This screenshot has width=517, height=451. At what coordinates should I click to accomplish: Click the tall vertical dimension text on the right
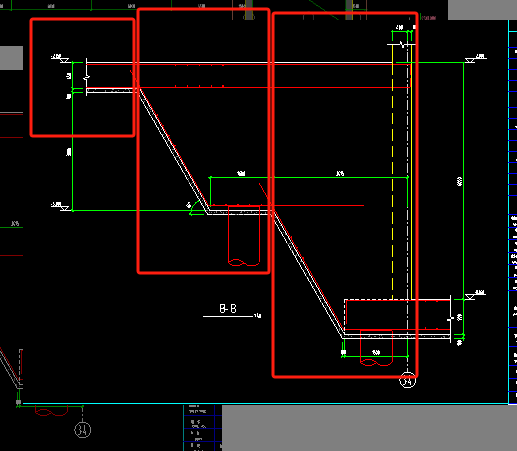click(x=459, y=182)
